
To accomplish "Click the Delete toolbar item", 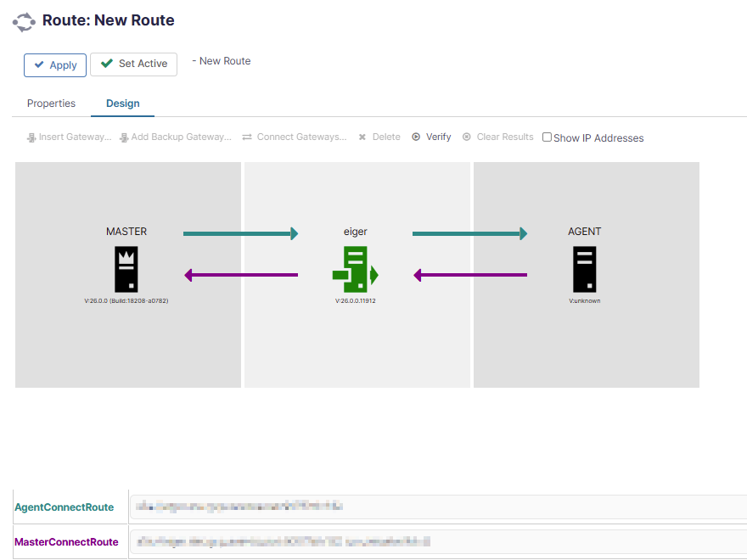I will click(x=379, y=137).
